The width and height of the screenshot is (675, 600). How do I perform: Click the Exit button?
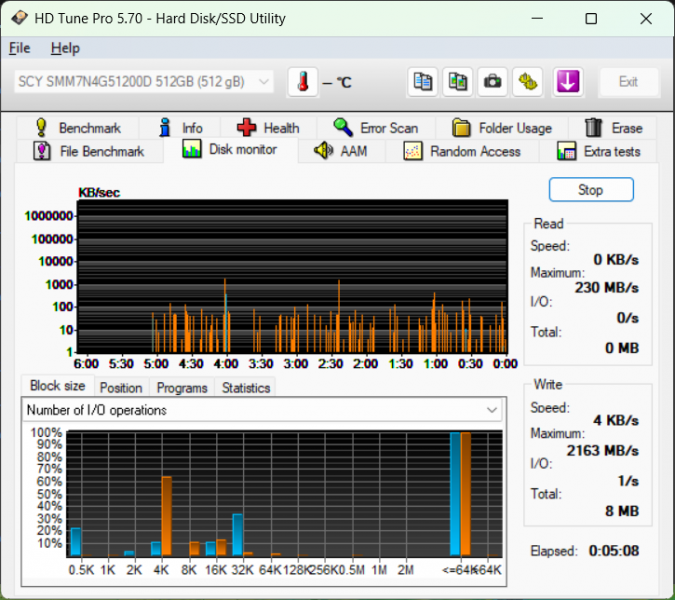[x=629, y=81]
